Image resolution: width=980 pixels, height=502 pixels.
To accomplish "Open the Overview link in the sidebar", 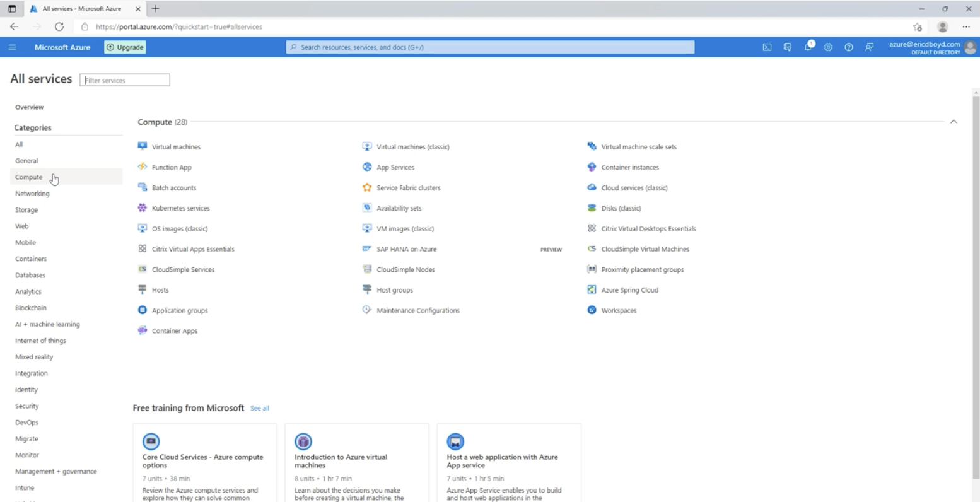I will click(x=30, y=107).
